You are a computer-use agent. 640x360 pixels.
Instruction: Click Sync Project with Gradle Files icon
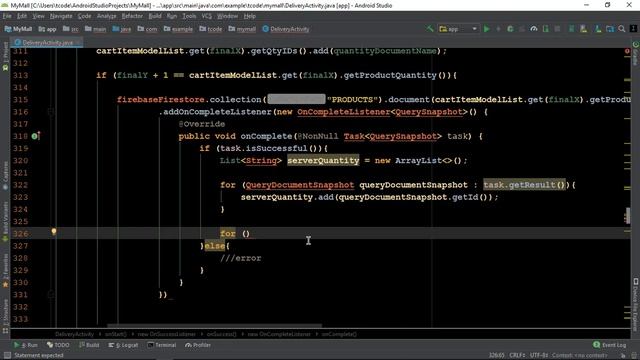click(x=571, y=29)
